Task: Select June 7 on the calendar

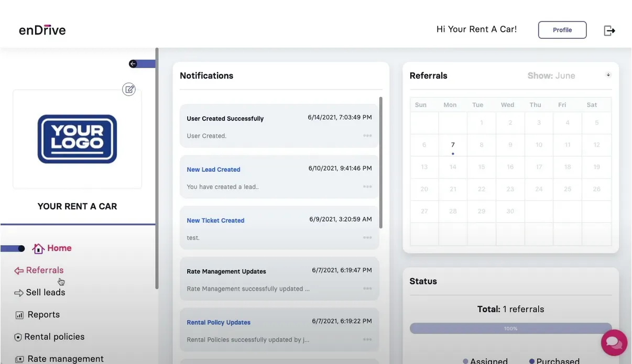Action: pos(453,145)
